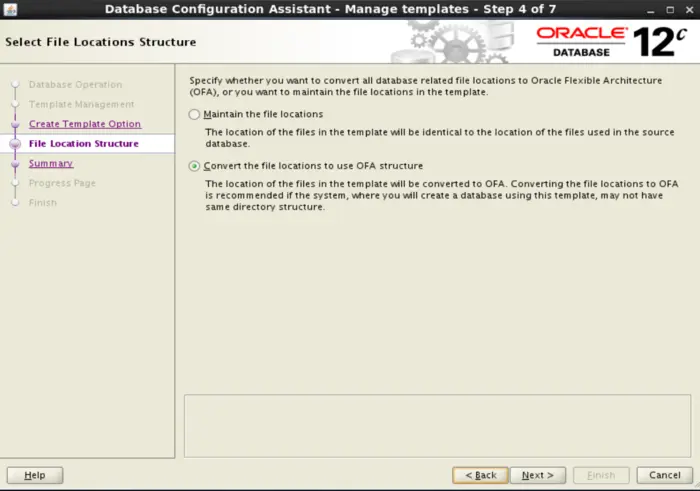Minimize the Database Configuration Assistant window
Viewport: 700px width, 491px height.
650,10
